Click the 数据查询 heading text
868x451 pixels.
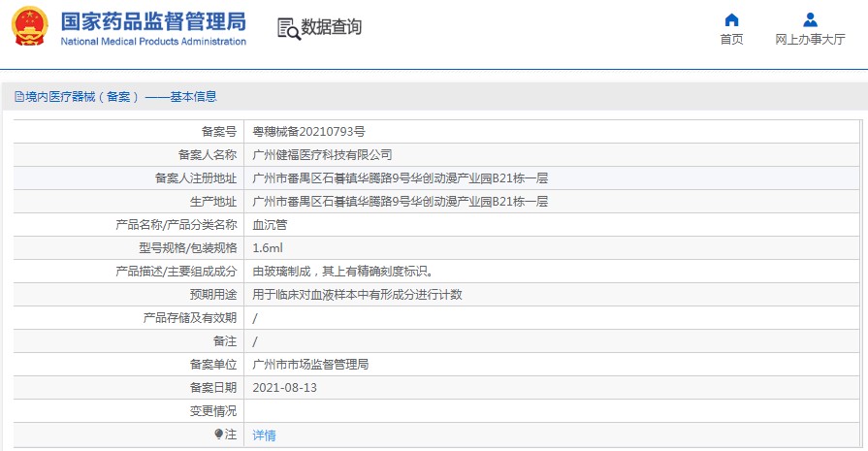click(x=331, y=26)
